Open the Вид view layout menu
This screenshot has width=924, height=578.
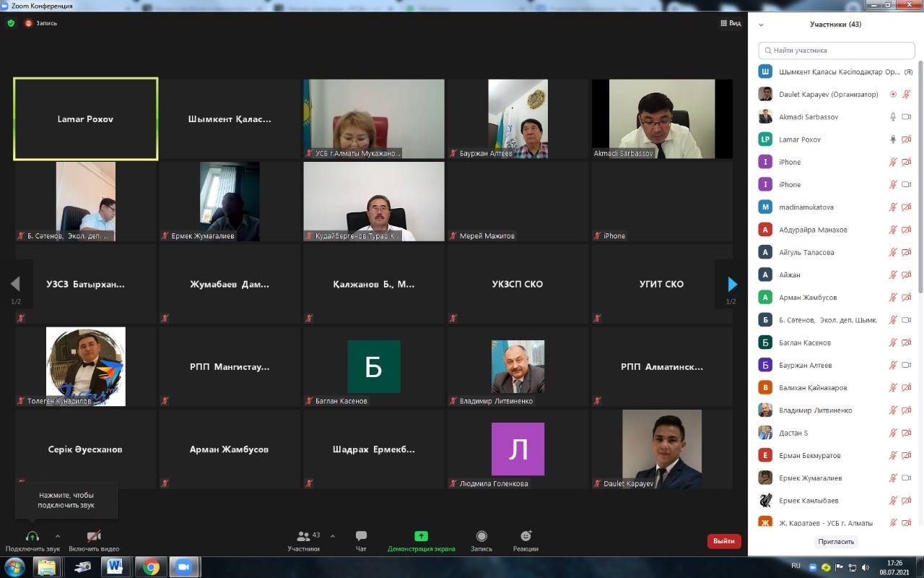731,23
